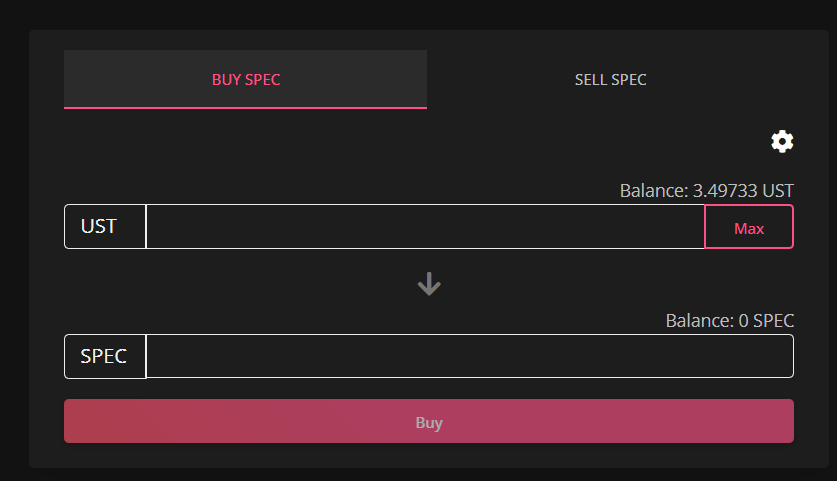This screenshot has height=481, width=837.
Task: Switch to the SELL SPEC tab
Action: 610,80
